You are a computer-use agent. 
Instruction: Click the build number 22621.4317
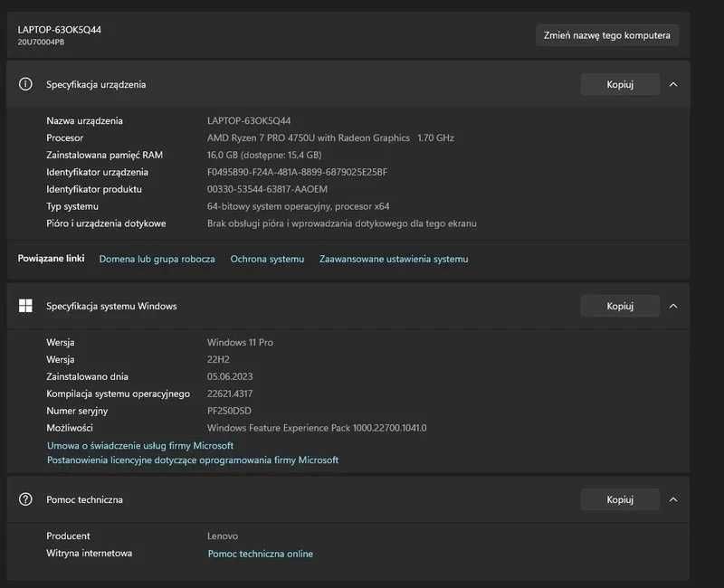point(230,394)
